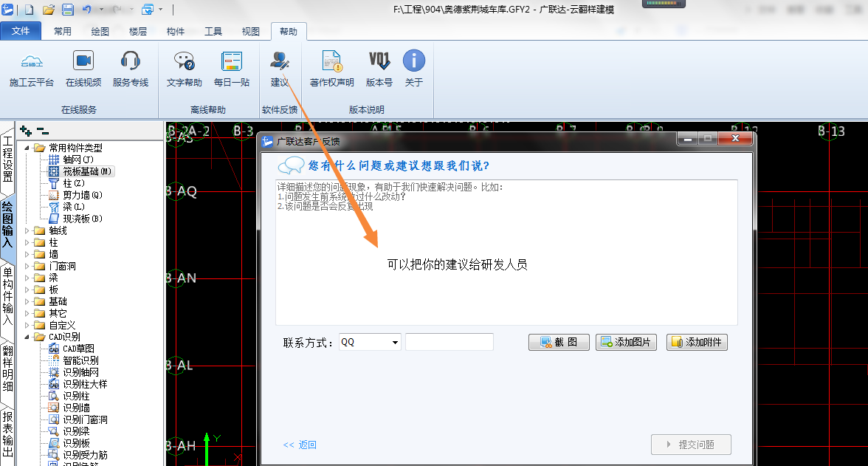Click the 截图 screenshot button

(559, 343)
